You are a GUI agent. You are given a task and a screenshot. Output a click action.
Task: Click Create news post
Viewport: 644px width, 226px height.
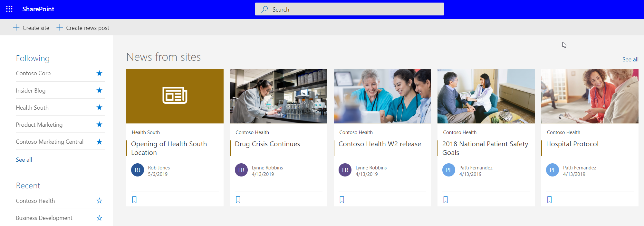point(83,28)
